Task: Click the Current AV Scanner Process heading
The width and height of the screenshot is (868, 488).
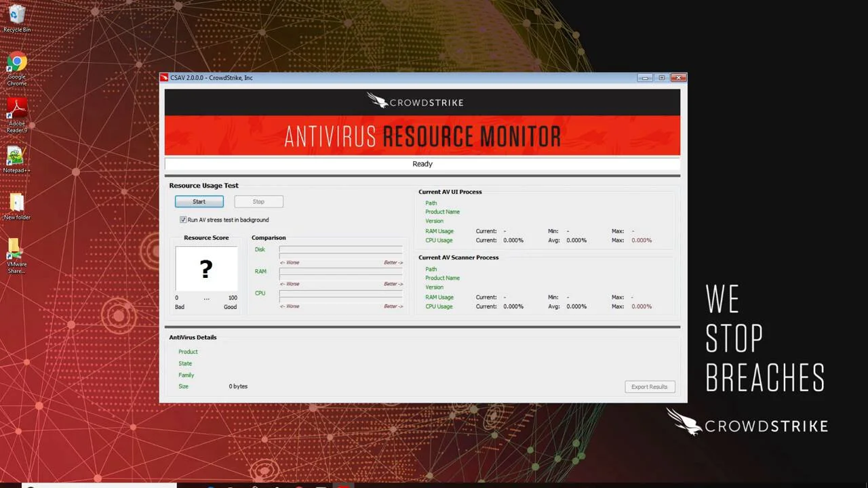Action: click(458, 258)
